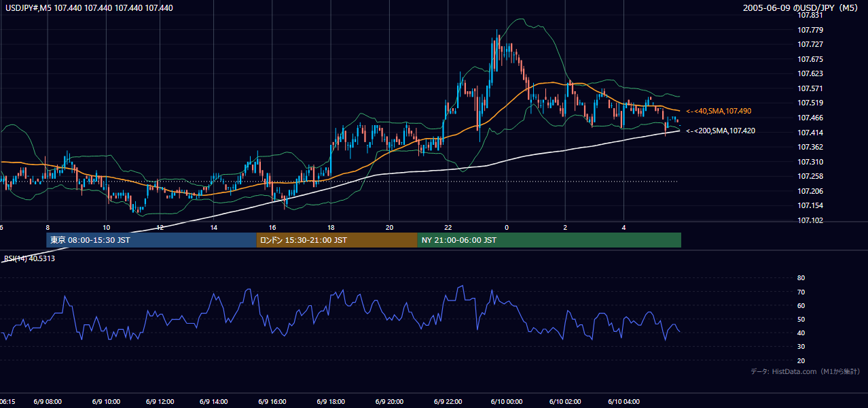The height and width of the screenshot is (408, 868).
Task: Click RSI scale level 80
Action: coord(801,278)
